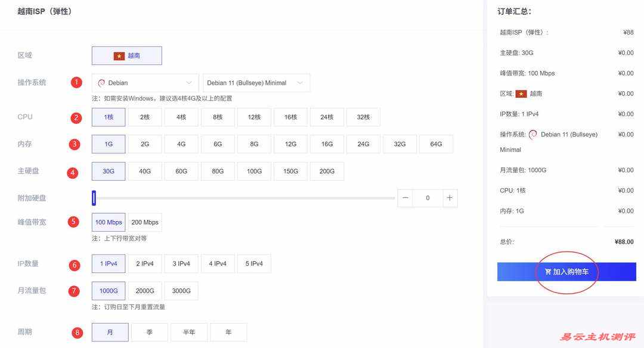The width and height of the screenshot is (644, 348).
Task: Select 200 Mbps peak bandwidth
Action: pos(145,222)
